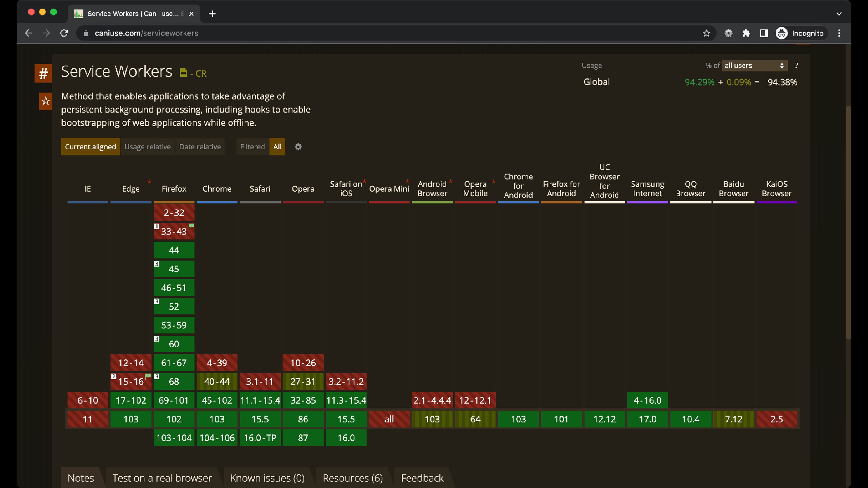Viewport: 868px width, 488px height.
Task: Open the Chrome three-dot menu
Action: (x=839, y=33)
